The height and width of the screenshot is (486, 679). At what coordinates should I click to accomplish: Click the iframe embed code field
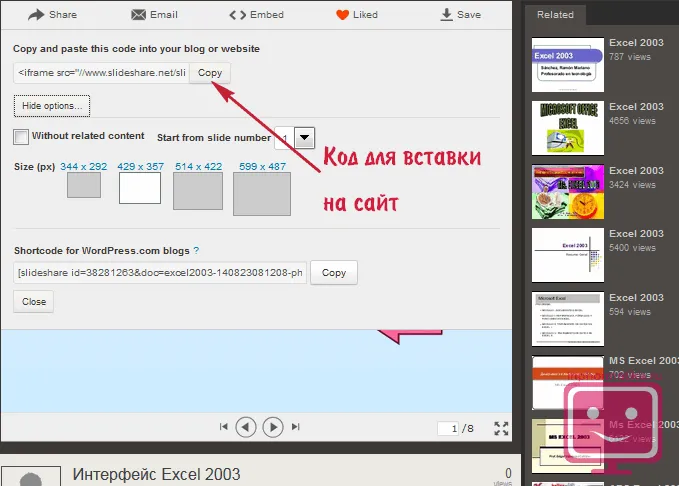[x=101, y=73]
